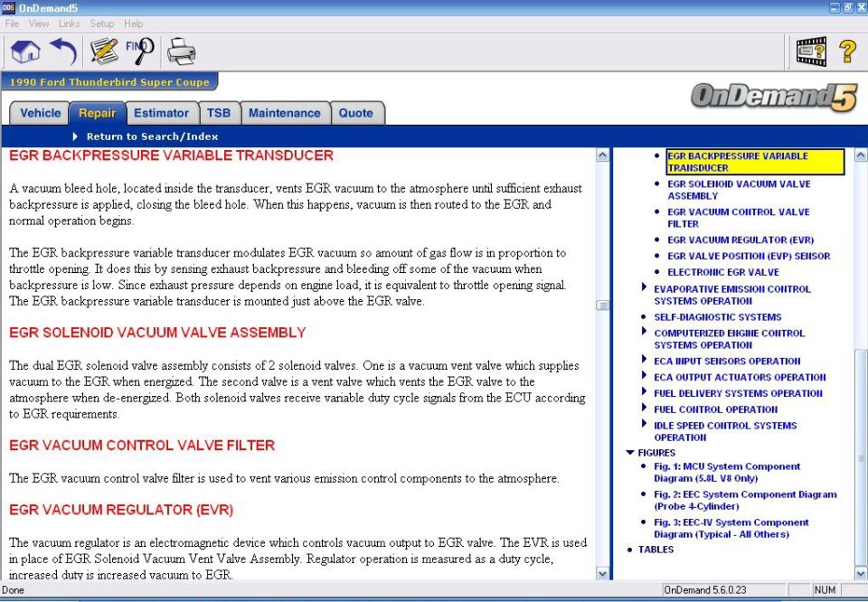Select the TABLES entry
Viewport: 868px width, 602px height.
(656, 550)
